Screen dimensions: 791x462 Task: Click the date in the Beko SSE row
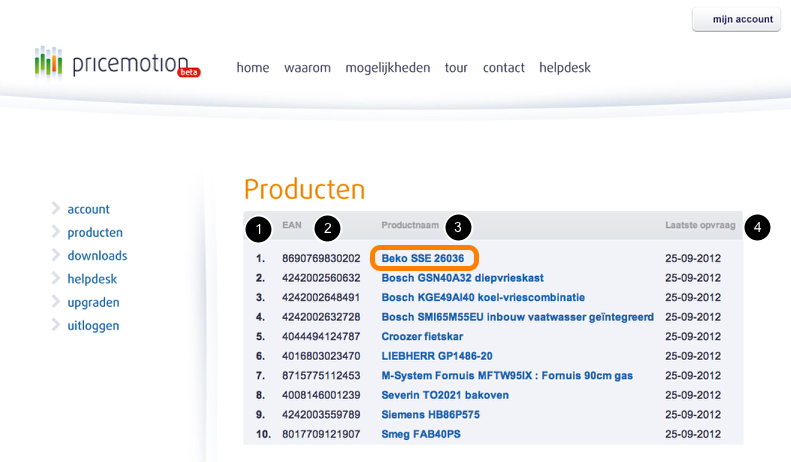tap(693, 258)
